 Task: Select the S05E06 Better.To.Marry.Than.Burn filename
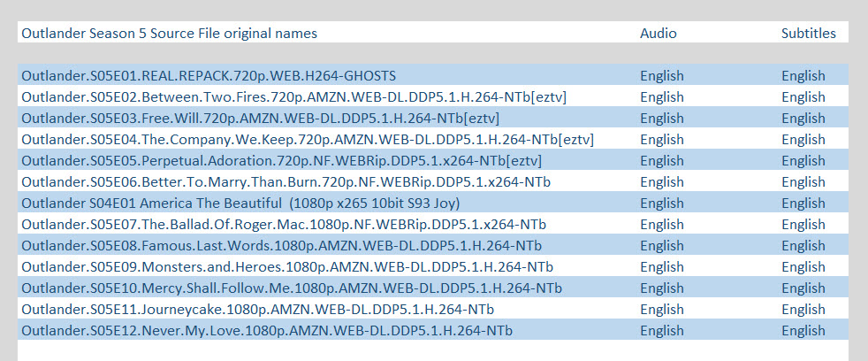(x=286, y=182)
